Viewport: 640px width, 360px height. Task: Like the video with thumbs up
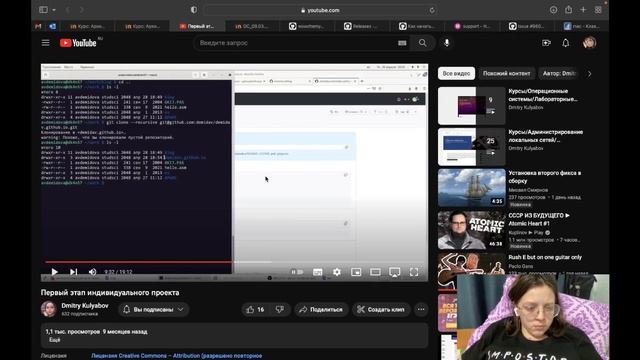(255, 310)
